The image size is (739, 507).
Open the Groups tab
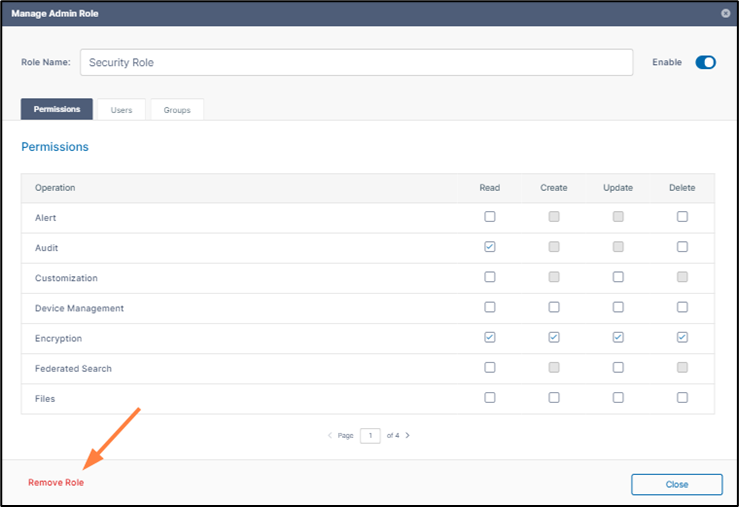tap(177, 110)
